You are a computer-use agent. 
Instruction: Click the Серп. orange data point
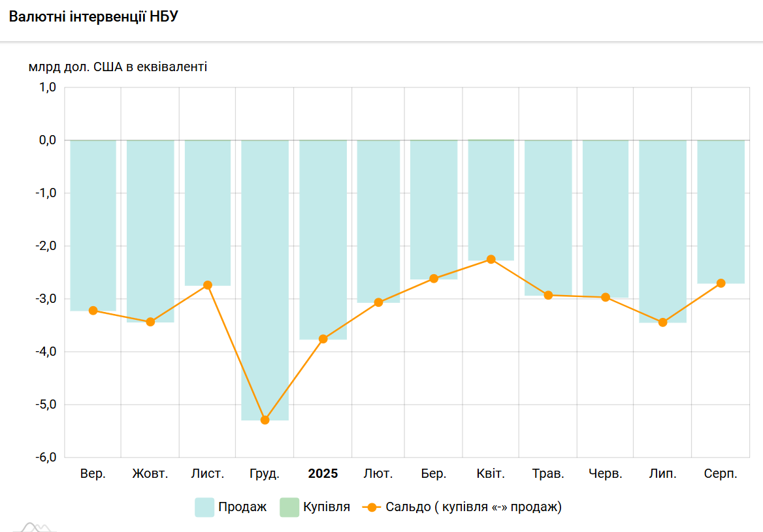click(721, 283)
